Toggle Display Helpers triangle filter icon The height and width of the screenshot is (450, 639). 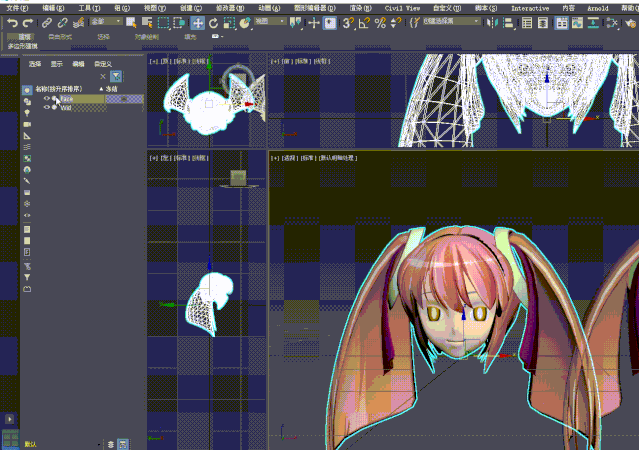click(x=27, y=136)
